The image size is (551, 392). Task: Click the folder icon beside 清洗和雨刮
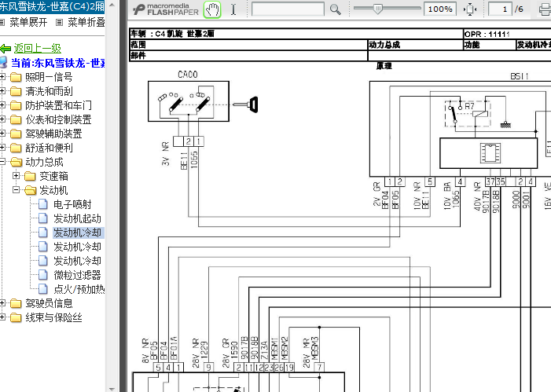click(16, 91)
